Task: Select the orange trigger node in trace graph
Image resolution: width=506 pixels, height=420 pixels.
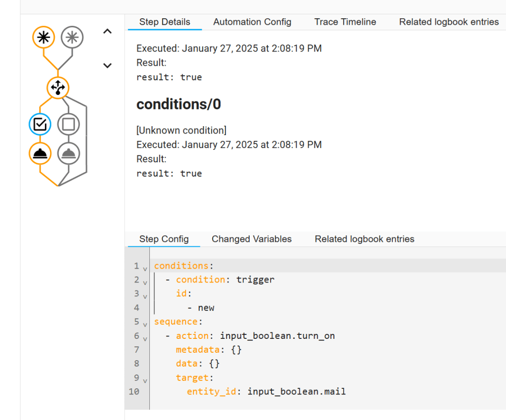Action: pyautogui.click(x=44, y=38)
